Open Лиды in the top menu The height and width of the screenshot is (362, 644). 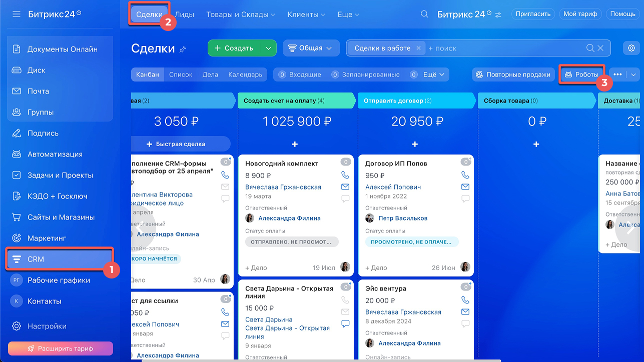click(184, 14)
